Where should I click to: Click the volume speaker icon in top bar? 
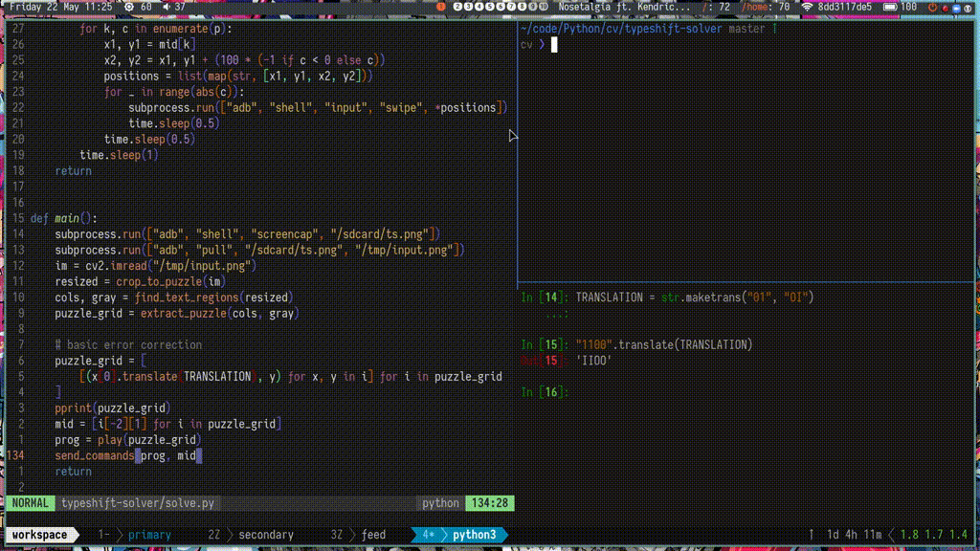tap(167, 7)
